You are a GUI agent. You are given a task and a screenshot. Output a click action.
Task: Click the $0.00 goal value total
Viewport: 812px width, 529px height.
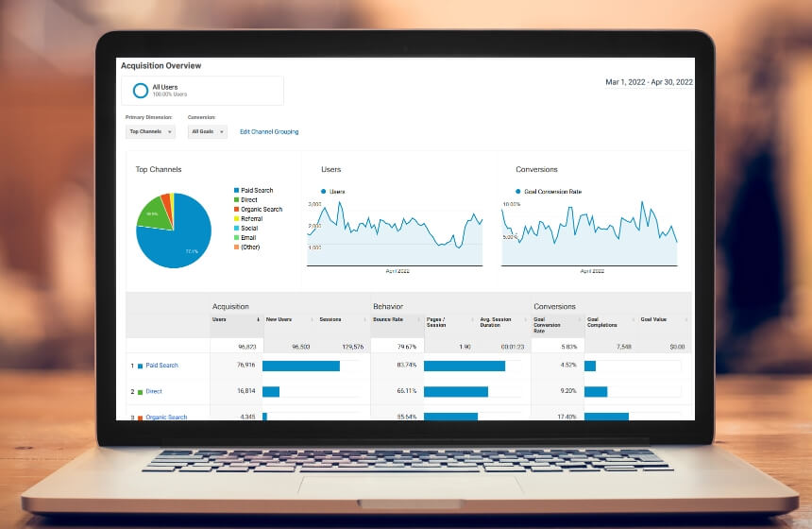[x=677, y=347]
